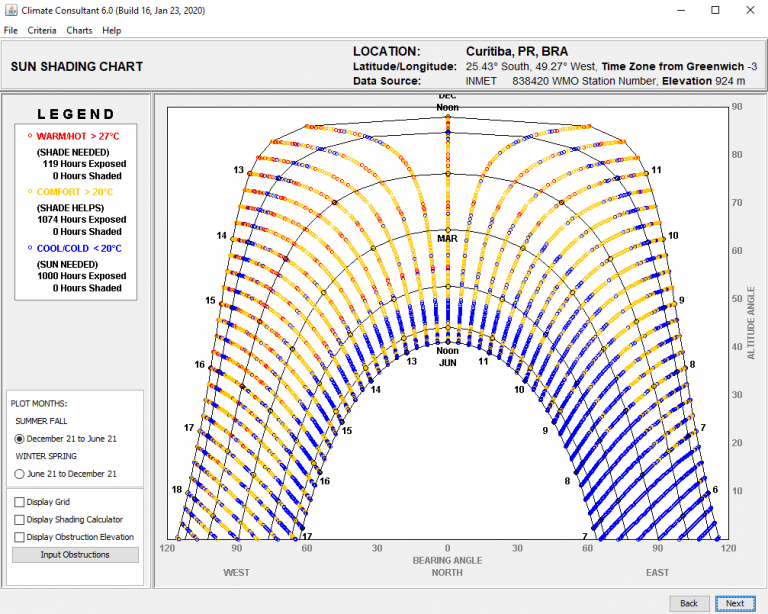Select June 21 to December 21 radio button
Image resolution: width=768 pixels, height=614 pixels.
click(x=20, y=474)
